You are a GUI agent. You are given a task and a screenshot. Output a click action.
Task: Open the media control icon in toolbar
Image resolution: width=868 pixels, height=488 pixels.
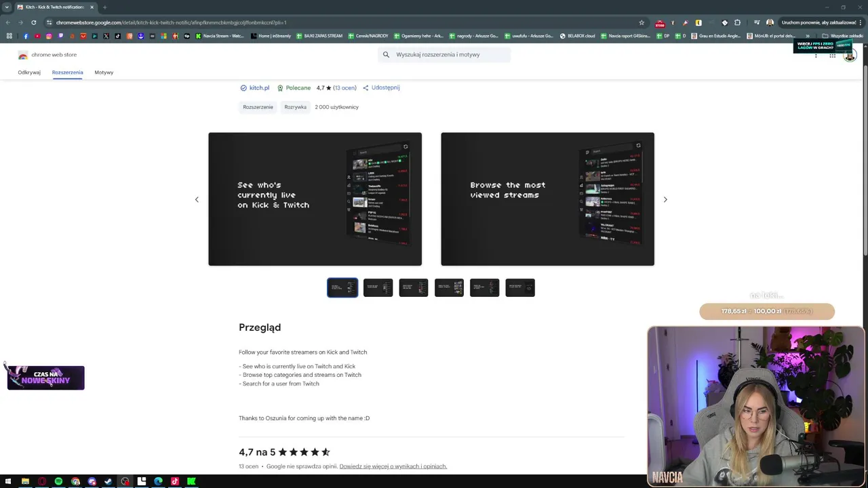(x=757, y=22)
